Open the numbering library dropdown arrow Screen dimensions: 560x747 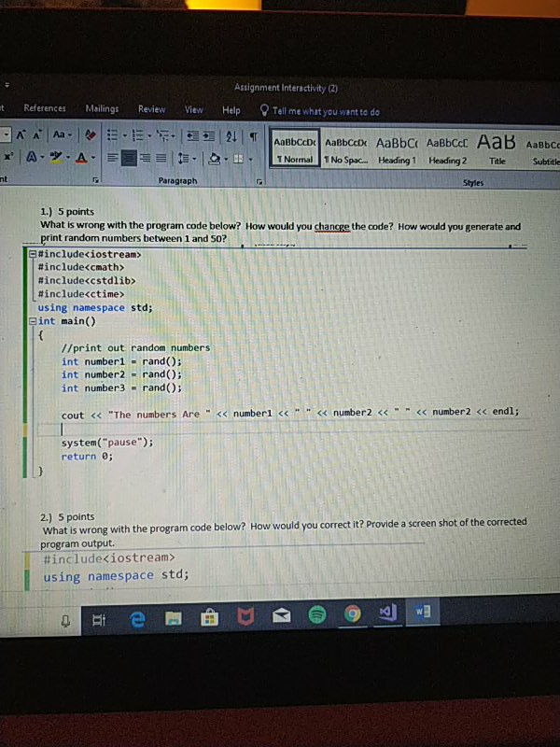click(x=149, y=136)
